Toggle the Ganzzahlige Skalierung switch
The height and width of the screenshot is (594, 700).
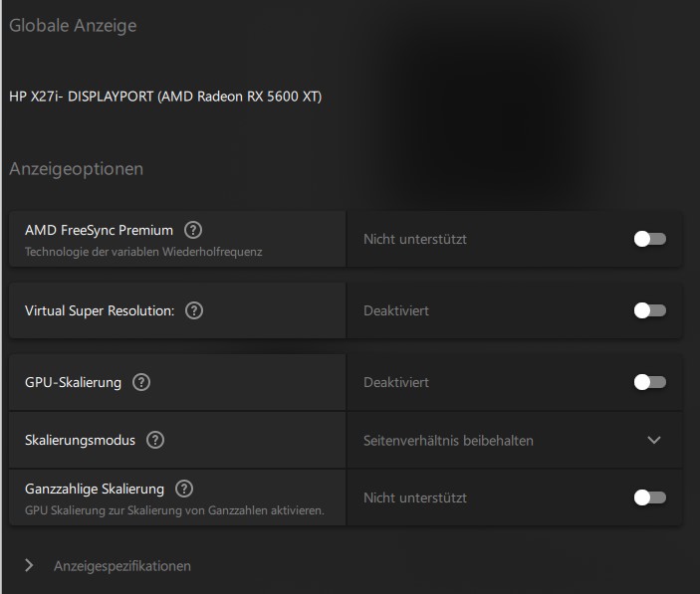tap(650, 497)
